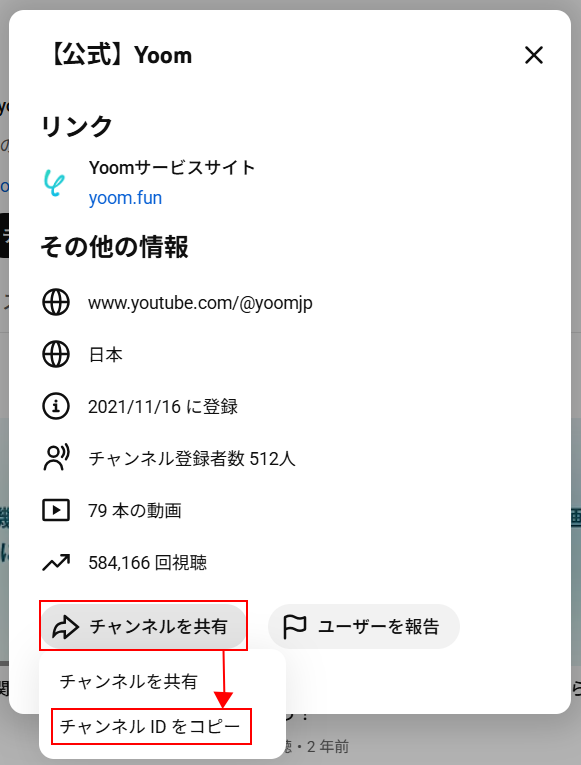Click the チャンネル登録者数 512人 text
The image size is (581, 765).
tap(192, 459)
